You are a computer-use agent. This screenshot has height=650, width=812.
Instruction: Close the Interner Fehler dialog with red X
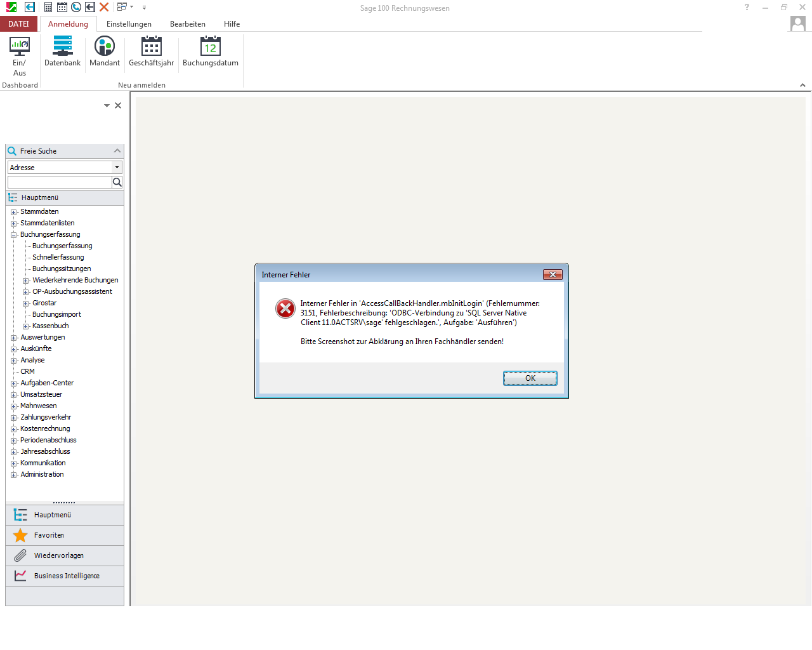pyautogui.click(x=553, y=274)
